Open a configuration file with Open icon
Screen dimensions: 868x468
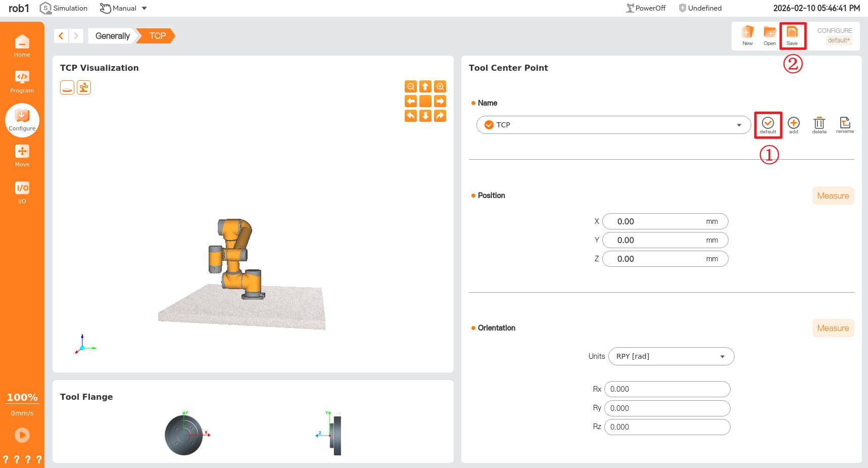click(769, 35)
